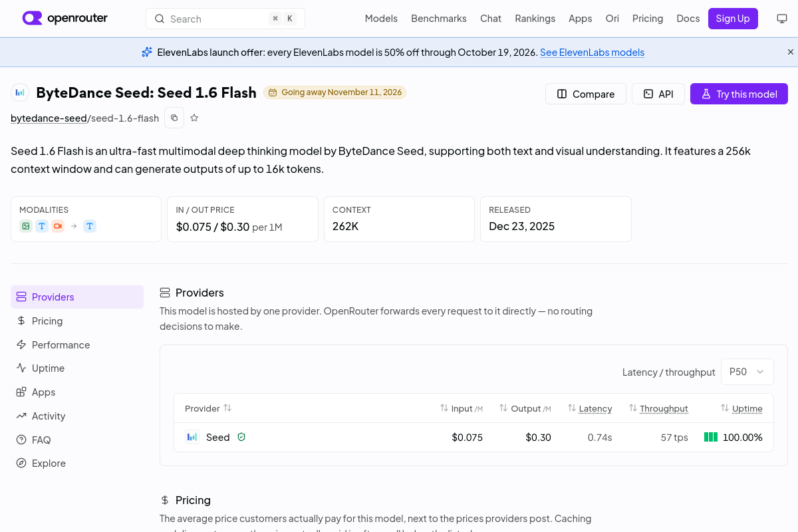
Task: Select Apps in the left sidebar
Action: point(77,392)
